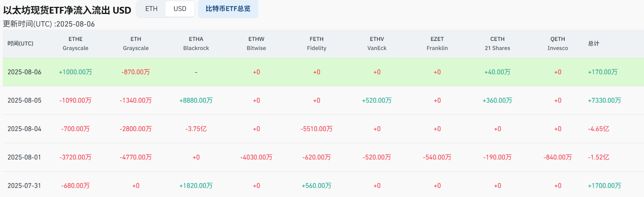Select the 2025-07-31 date row
644x197 pixels.
[24, 186]
